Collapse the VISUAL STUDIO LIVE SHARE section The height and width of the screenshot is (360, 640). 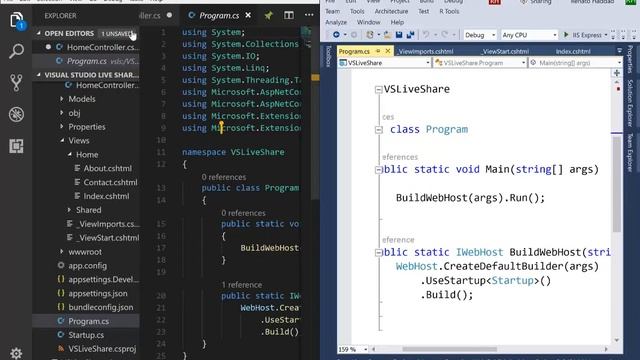tap(39, 75)
